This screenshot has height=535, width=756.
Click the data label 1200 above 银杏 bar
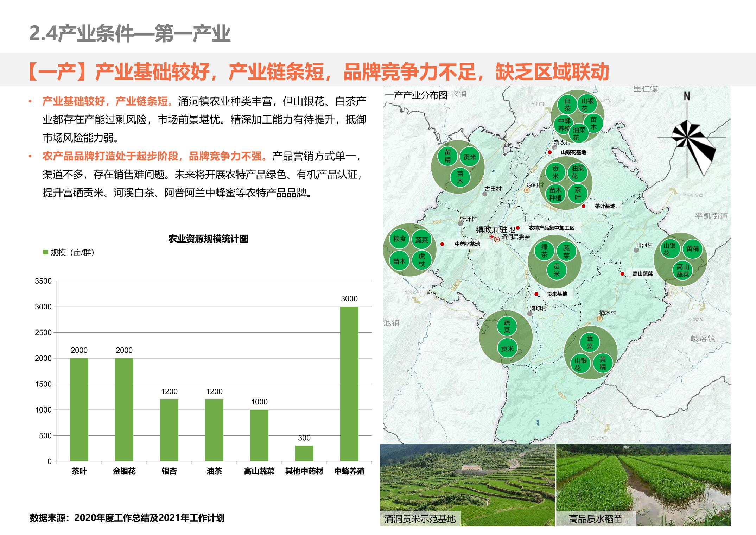pos(169,391)
